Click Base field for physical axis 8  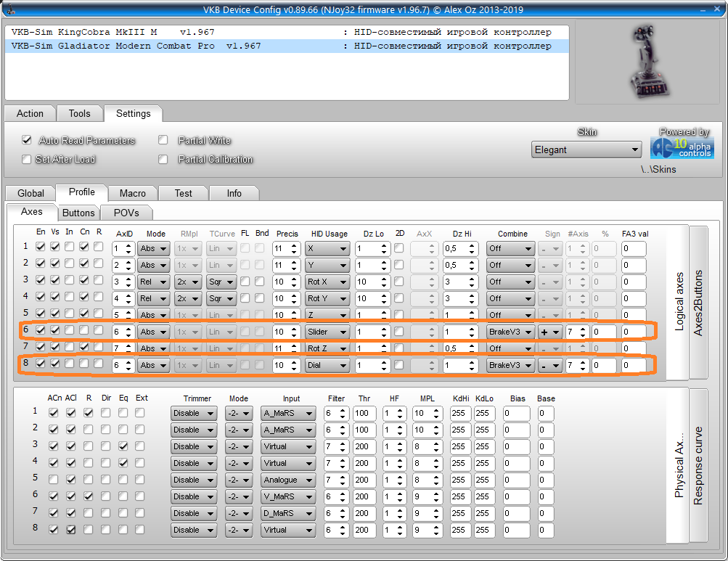pyautogui.click(x=546, y=531)
